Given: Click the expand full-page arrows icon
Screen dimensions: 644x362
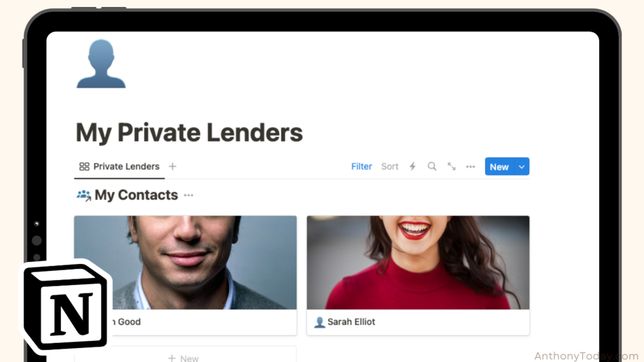Looking at the screenshot, I should pyautogui.click(x=451, y=166).
